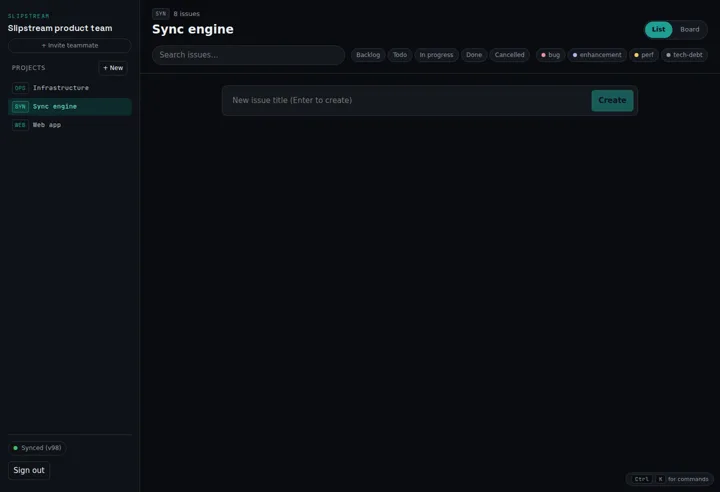Click the Invite teammate button
720x492 pixels.
pyautogui.click(x=70, y=45)
